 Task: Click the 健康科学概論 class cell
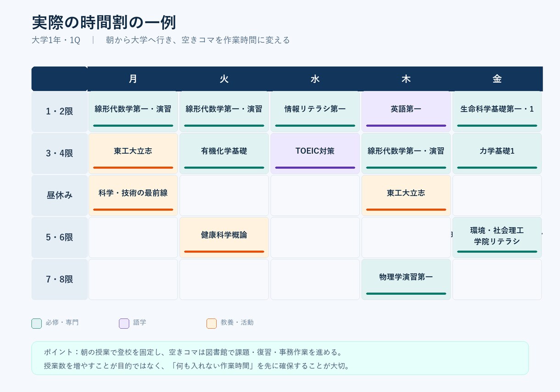click(224, 237)
